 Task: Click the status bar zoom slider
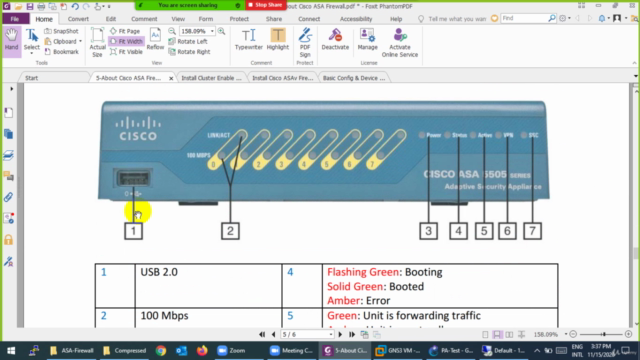[x=603, y=334]
